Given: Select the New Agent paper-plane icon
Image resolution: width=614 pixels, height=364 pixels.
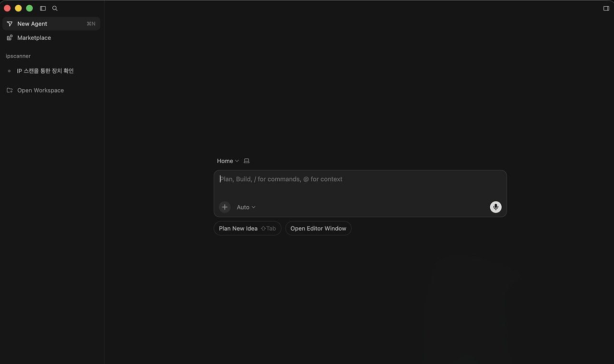Looking at the screenshot, I should 10,23.
